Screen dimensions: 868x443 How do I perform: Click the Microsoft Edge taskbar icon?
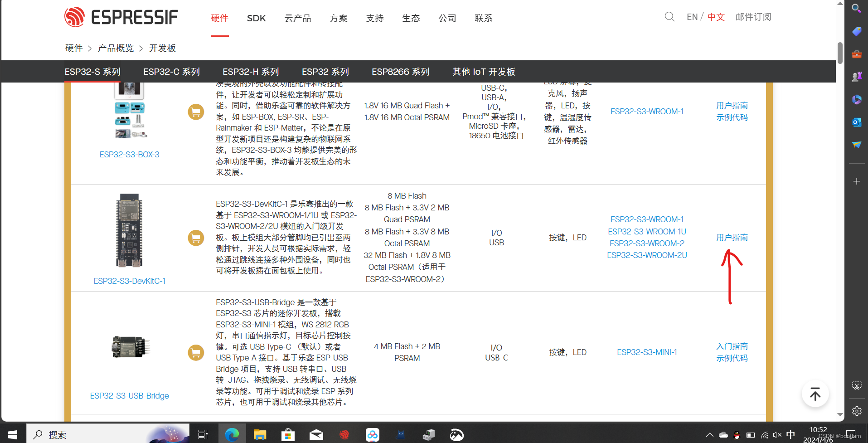(232, 435)
